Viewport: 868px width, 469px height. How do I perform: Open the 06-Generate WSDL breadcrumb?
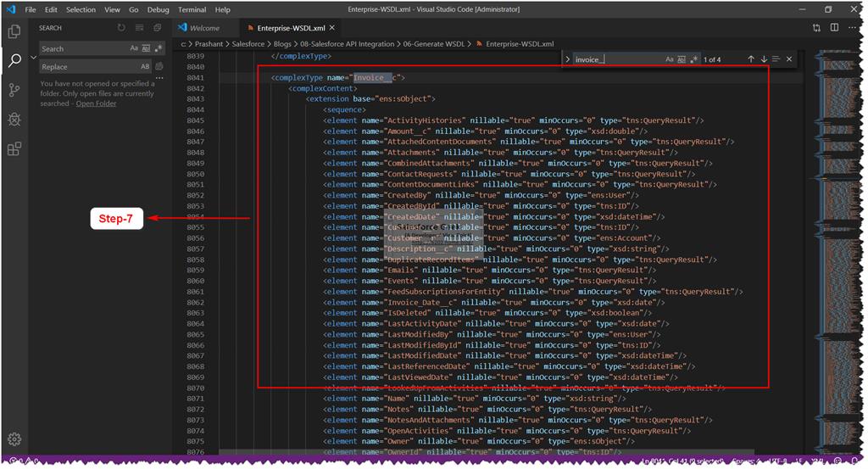coord(434,44)
